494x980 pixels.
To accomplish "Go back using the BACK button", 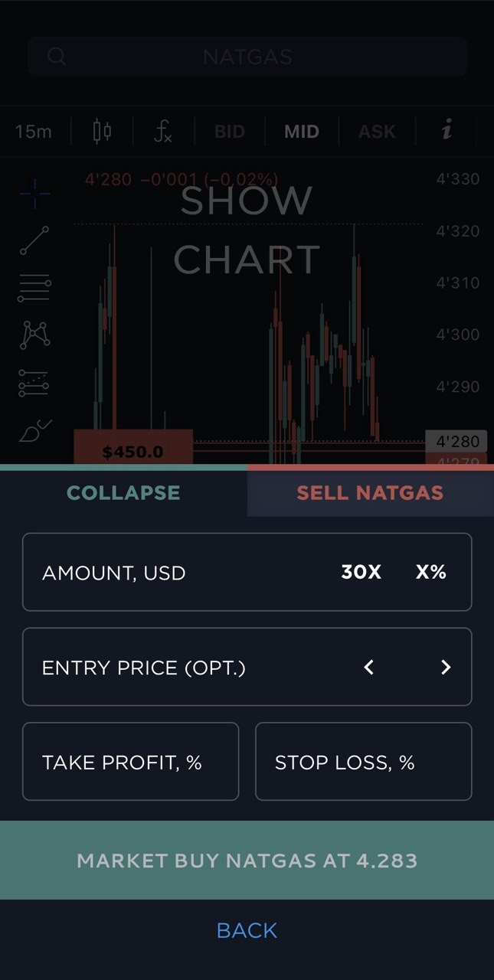I will click(247, 929).
